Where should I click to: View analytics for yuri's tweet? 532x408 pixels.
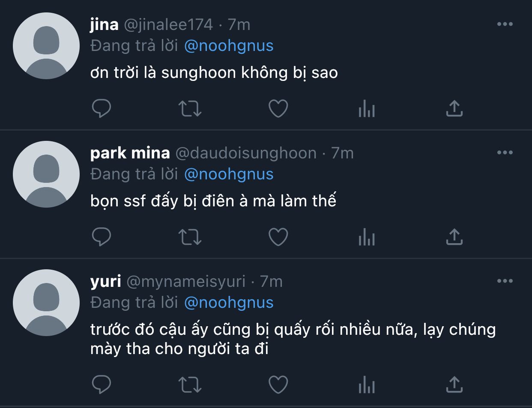(367, 384)
